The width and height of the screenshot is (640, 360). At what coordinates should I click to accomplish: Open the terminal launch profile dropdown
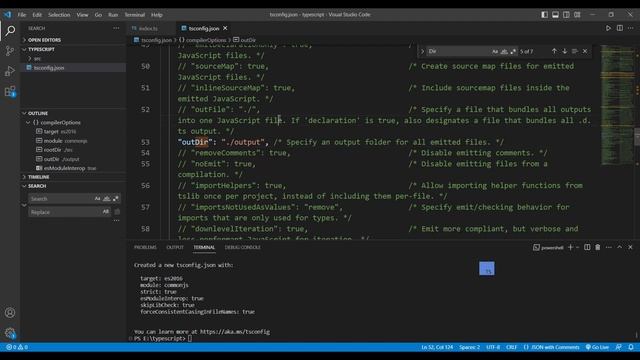pyautogui.click(x=578, y=247)
